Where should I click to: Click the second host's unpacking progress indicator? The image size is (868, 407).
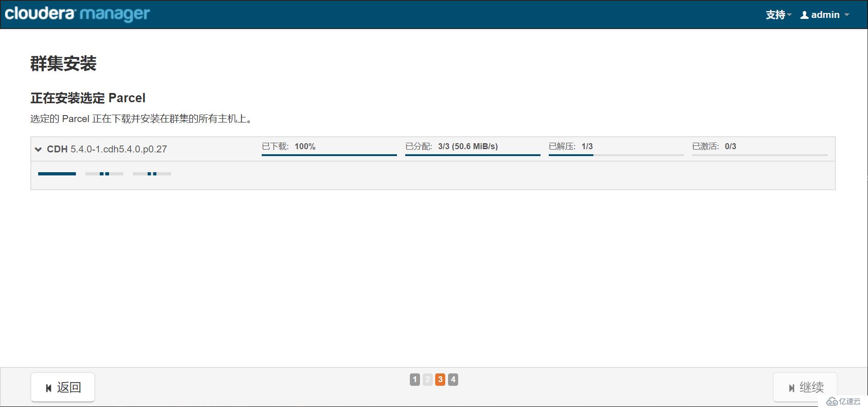[104, 174]
